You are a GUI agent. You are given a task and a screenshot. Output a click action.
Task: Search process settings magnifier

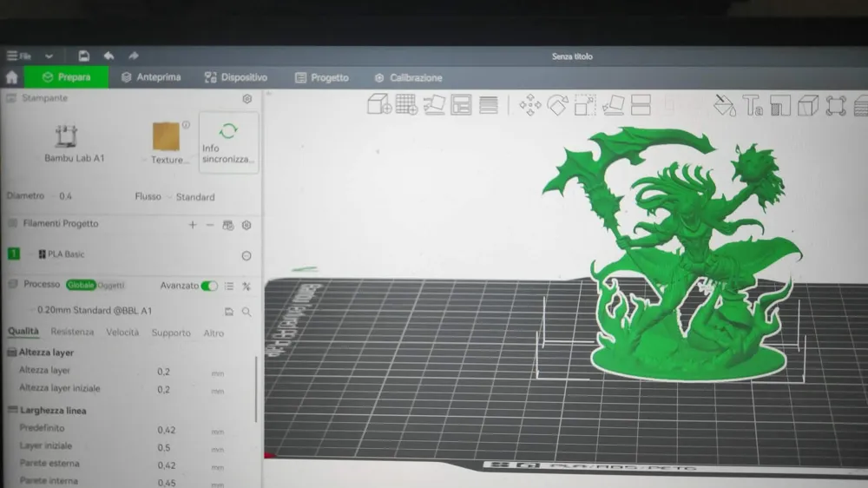click(247, 313)
